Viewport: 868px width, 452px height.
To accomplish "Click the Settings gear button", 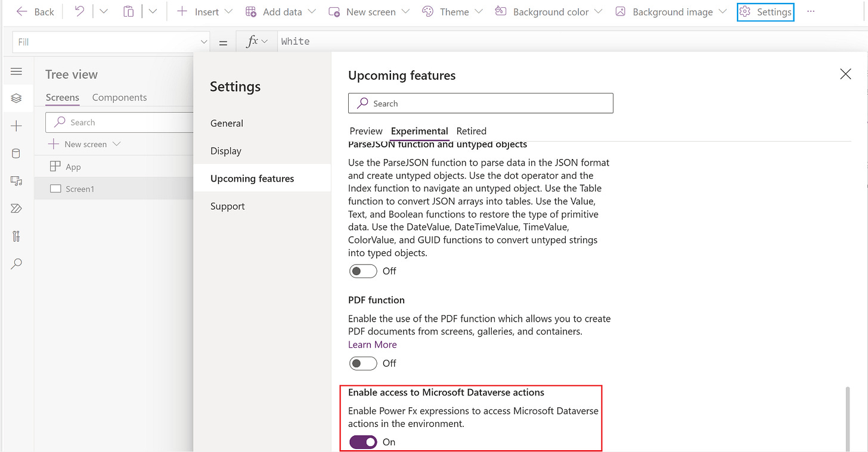I will point(765,12).
